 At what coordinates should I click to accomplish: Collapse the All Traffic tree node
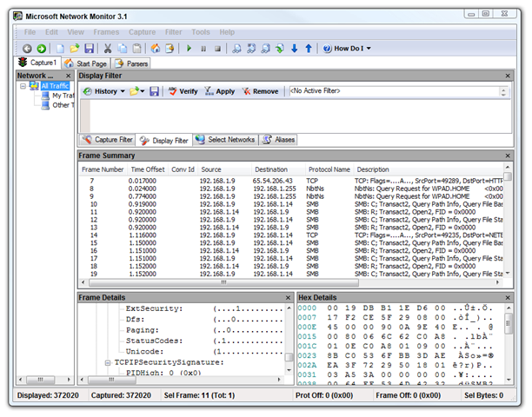pyautogui.click(x=23, y=87)
